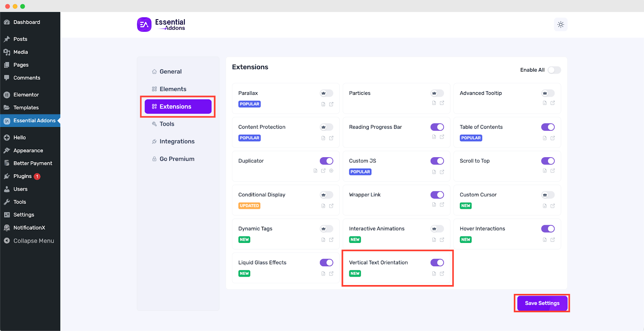Toggle off Vertical Text Orientation
The image size is (644, 331).
point(437,263)
